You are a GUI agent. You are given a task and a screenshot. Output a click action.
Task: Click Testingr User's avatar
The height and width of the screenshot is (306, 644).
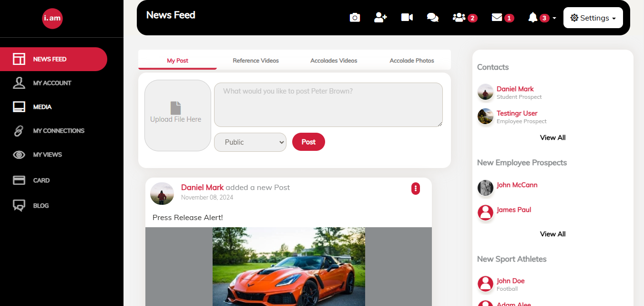click(x=485, y=116)
